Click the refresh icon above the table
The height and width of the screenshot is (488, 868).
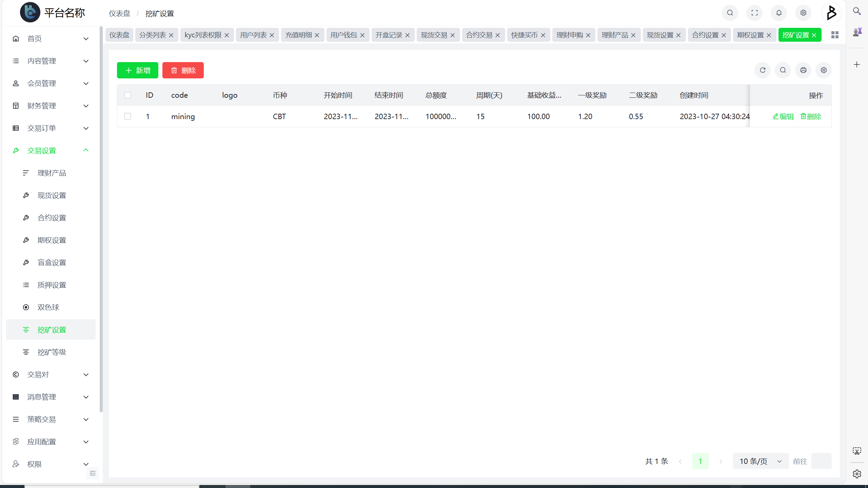[763, 70]
